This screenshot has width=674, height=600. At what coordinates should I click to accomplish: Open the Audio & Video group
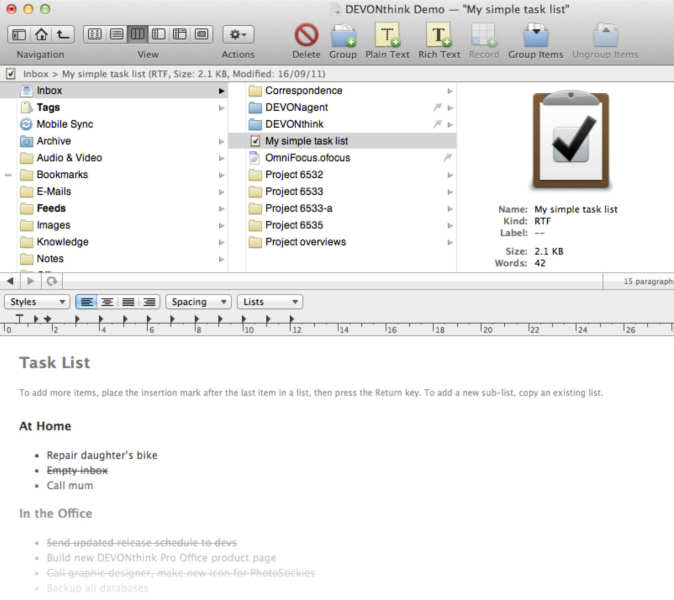point(114,158)
